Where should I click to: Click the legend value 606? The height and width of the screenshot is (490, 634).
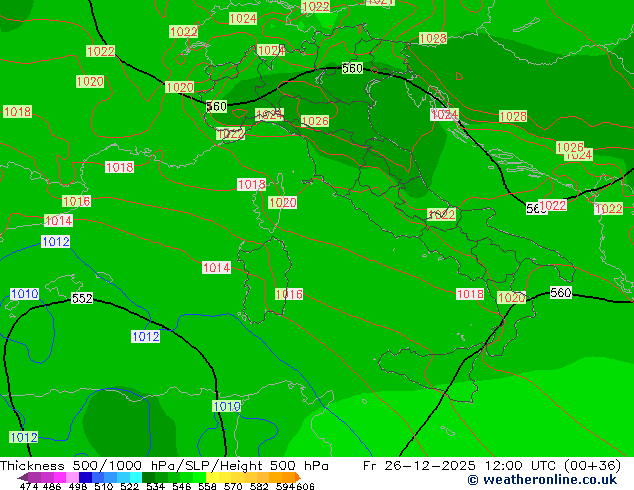point(305,486)
